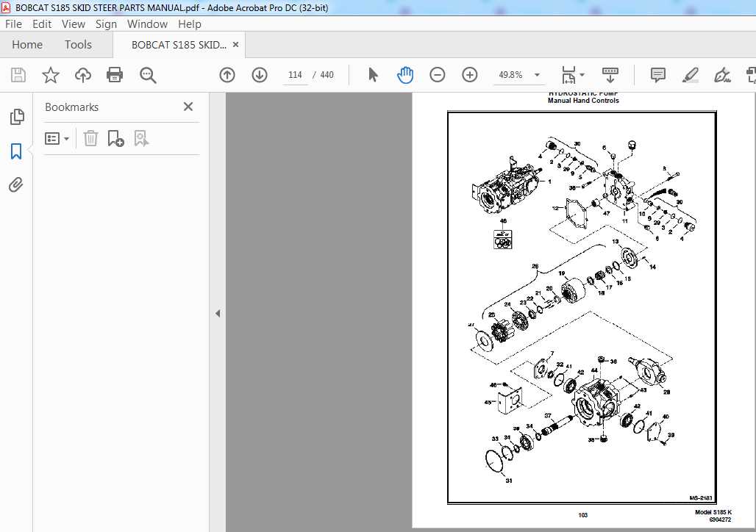The width and height of the screenshot is (756, 532).
Task: Activate the Hand pan tool
Action: click(405, 75)
